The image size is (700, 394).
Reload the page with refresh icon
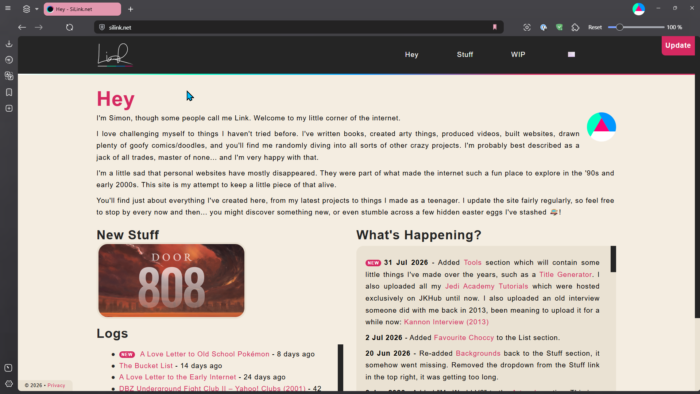coord(69,27)
